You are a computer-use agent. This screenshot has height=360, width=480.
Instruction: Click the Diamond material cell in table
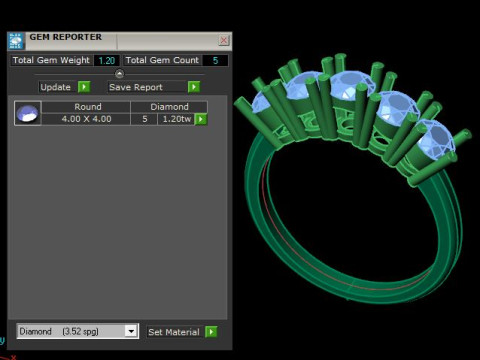169,107
